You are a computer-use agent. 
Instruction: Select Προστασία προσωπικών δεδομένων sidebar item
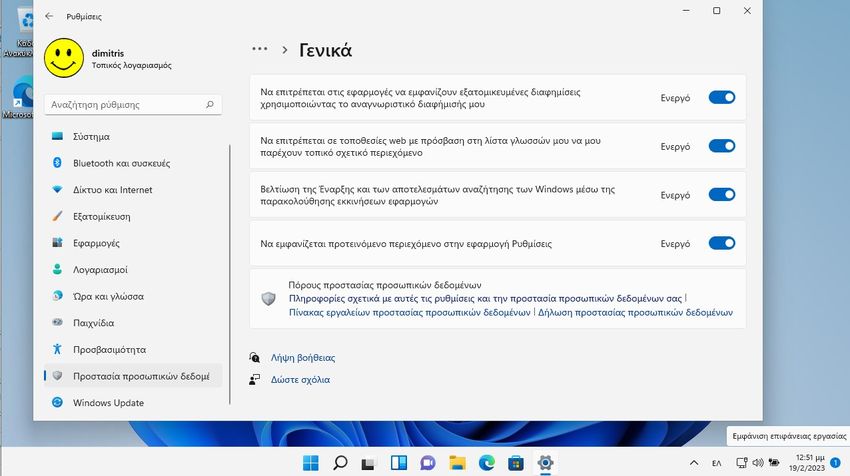click(133, 376)
